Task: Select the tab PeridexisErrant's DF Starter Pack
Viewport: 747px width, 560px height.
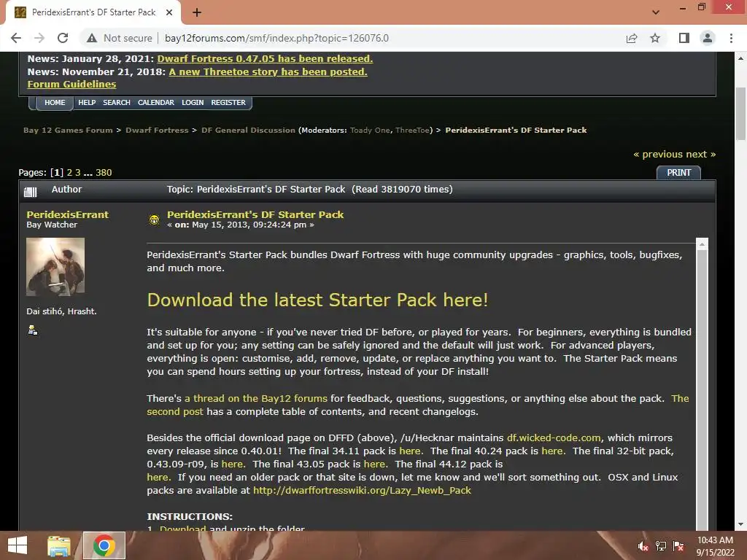Action: pos(93,12)
